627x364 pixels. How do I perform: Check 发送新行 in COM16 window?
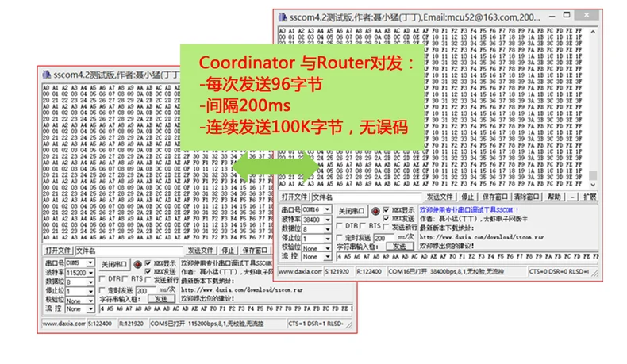click(386, 227)
